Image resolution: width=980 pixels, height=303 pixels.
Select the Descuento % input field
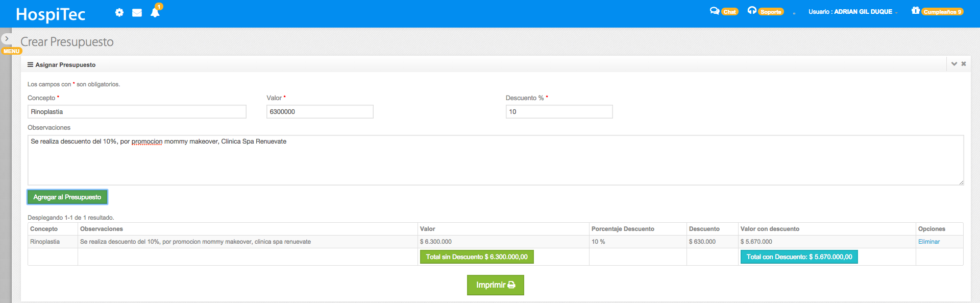(x=559, y=112)
